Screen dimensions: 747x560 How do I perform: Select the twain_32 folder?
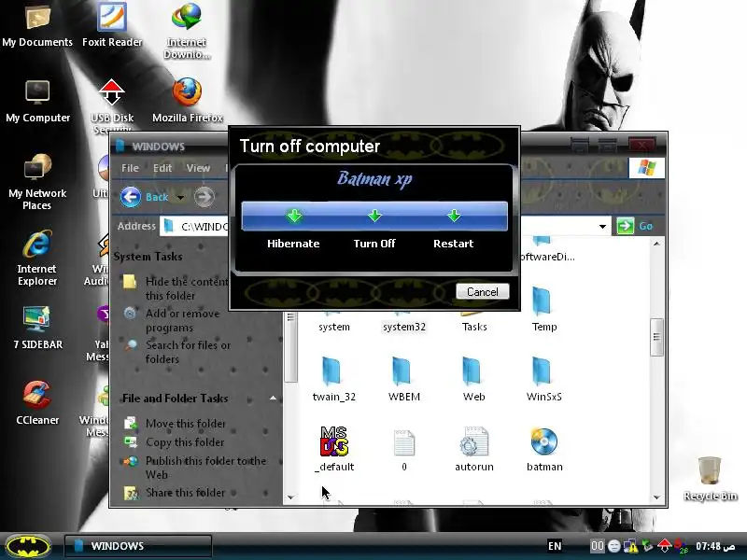(334, 379)
